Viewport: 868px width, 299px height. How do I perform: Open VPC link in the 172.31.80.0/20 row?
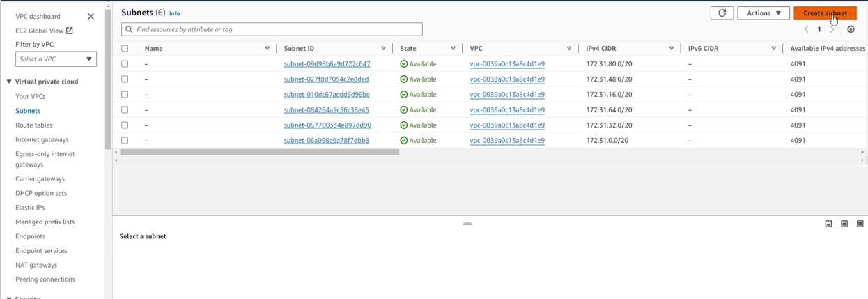pos(507,64)
